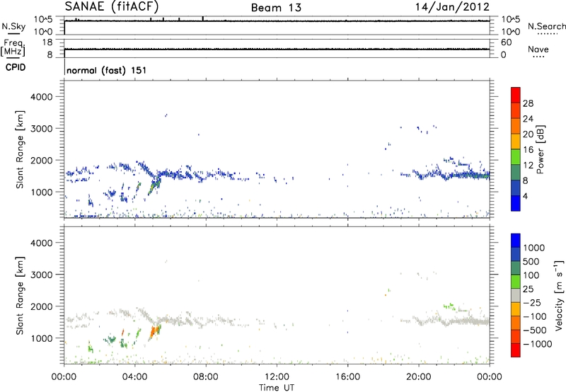The width and height of the screenshot is (566, 392).
Task: Pick the red bottom segment of Velocity color bar
Action: 516,350
